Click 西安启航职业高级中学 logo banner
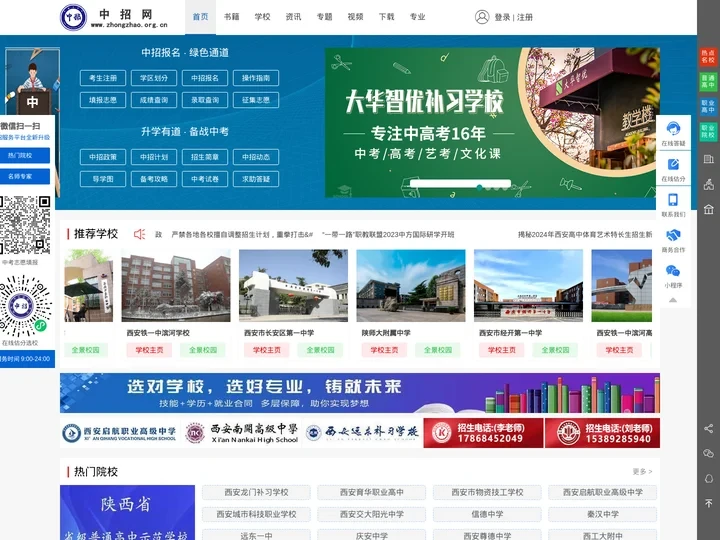Viewport: 720px width, 540px height. 120,433
